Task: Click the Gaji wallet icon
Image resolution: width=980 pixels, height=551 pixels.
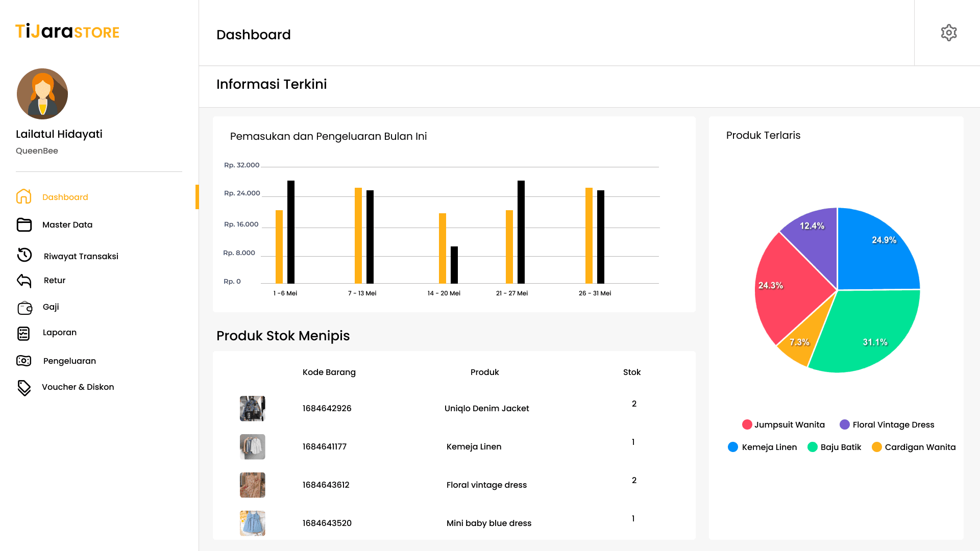Action: click(24, 308)
